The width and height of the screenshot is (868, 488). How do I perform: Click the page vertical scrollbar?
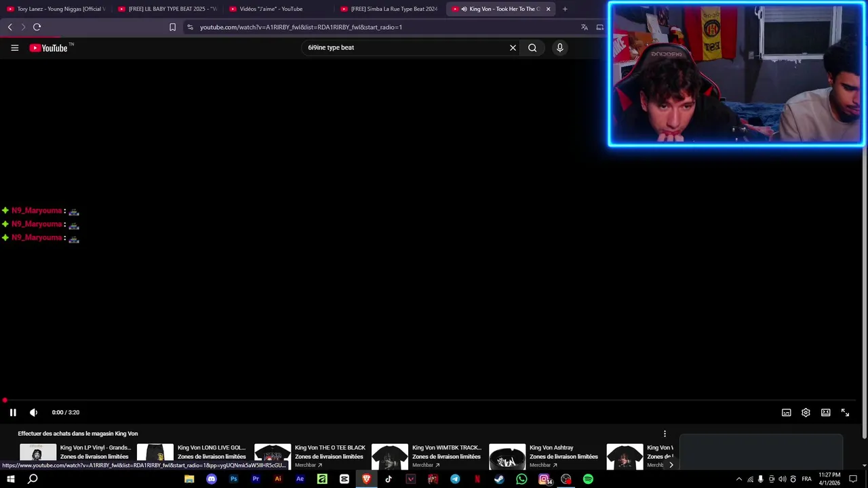864,291
